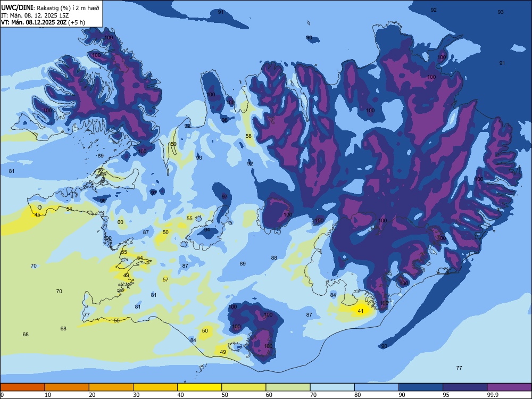The image size is (532, 399).
Task: Click the title text "UWC/DINI: Rakastig (%) í 2 m hæð"
Action: (50, 8)
